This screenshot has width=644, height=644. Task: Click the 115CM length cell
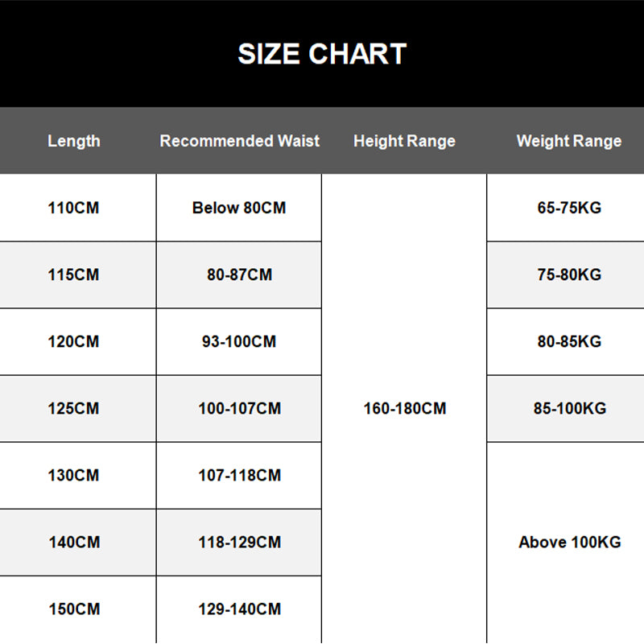[x=74, y=275]
